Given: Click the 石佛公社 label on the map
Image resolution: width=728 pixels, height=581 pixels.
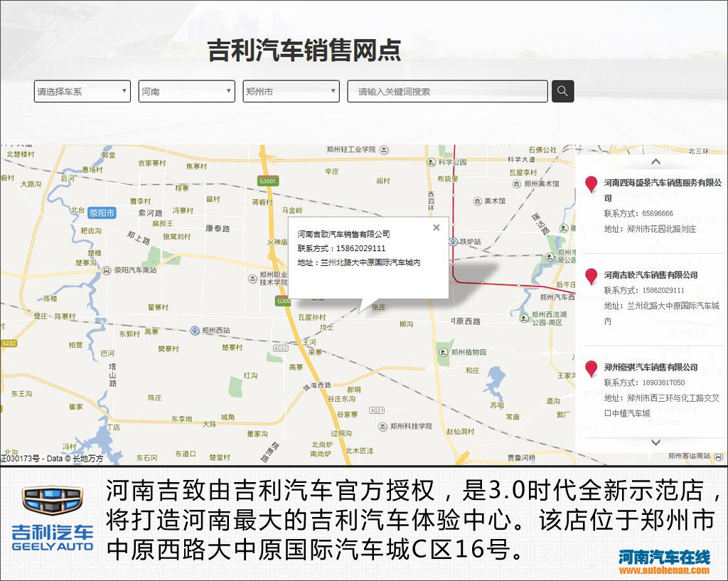Looking at the screenshot, I should (542, 149).
